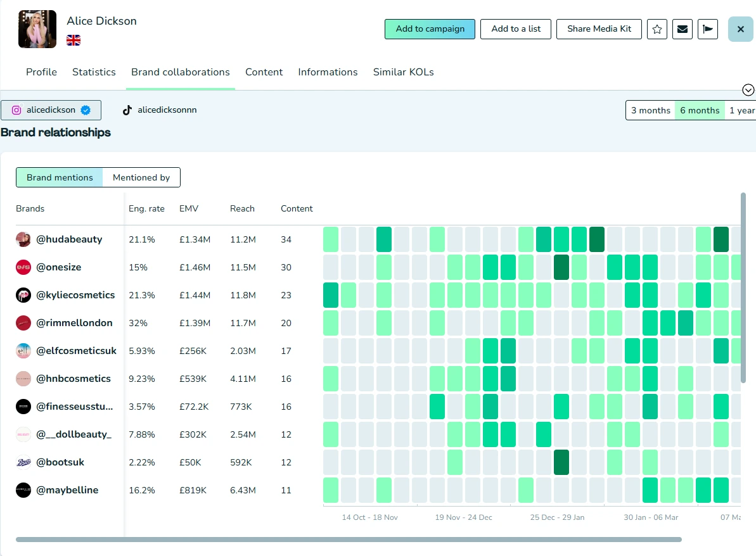
Task: Click the Content column header
Action: click(297, 208)
